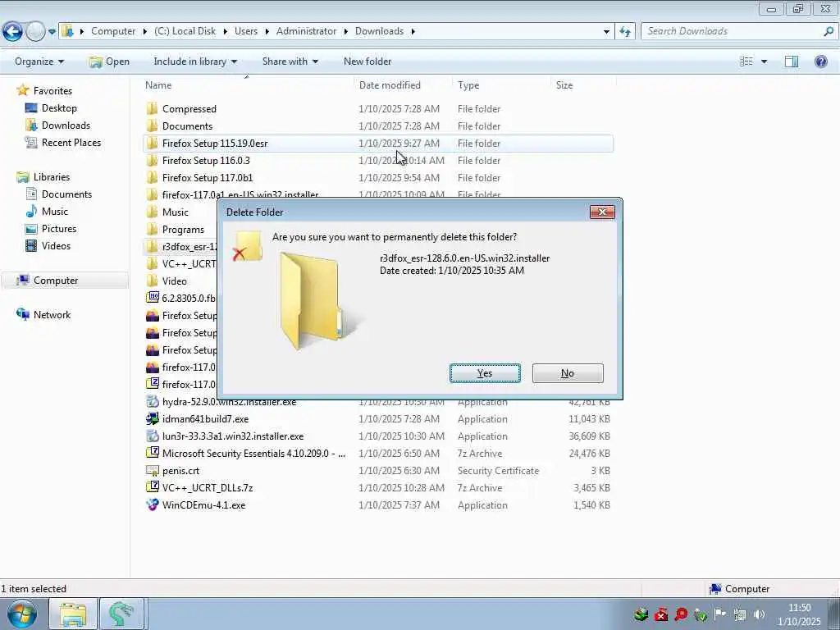Open the Share with menu

click(290, 62)
